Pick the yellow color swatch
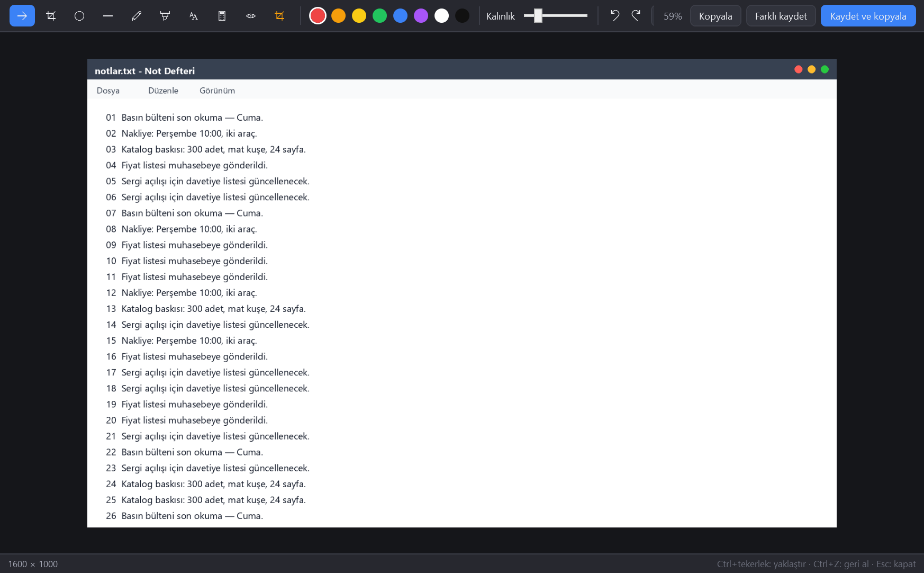 [359, 16]
